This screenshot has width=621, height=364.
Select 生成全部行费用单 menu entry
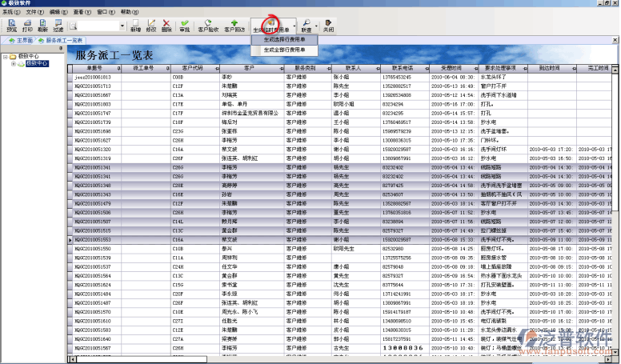click(x=284, y=50)
